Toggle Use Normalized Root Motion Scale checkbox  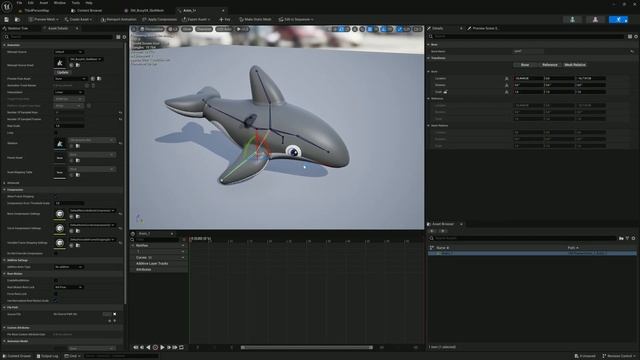click(x=56, y=301)
